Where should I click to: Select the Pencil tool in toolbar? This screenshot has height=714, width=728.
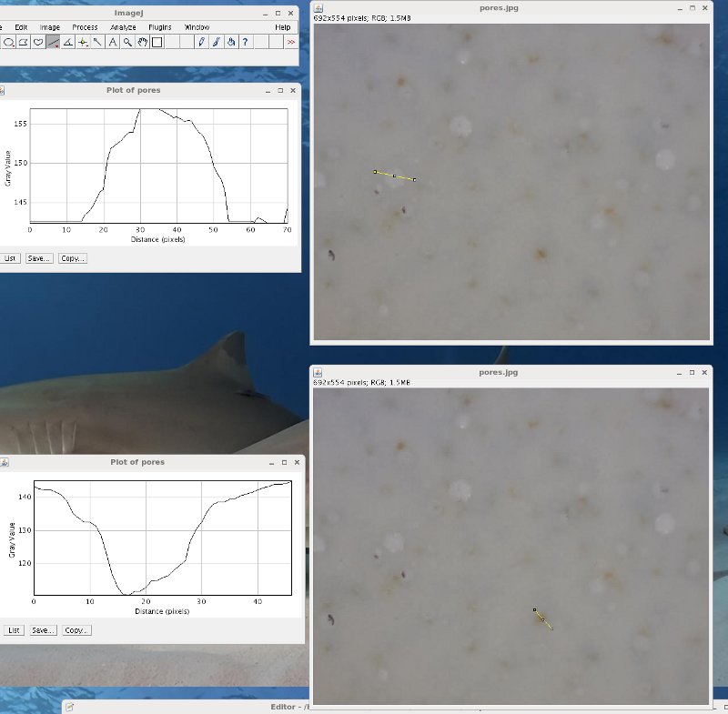(x=201, y=42)
